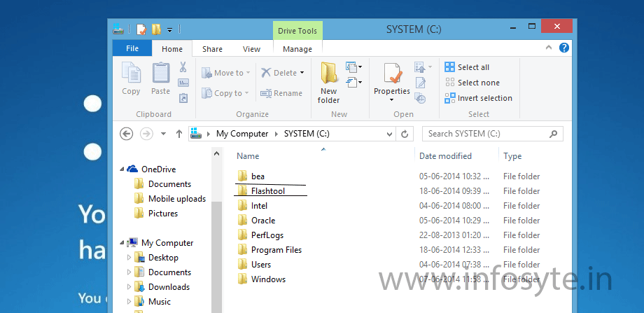Click the Copy path icon
Image resolution: width=644 pixels, height=313 pixels.
coord(183,83)
